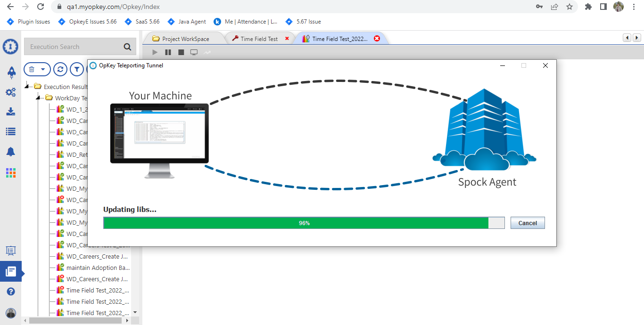Screen dimensions: 644x325
Task: Open the Me | Attendance bookmark
Action: [246, 22]
